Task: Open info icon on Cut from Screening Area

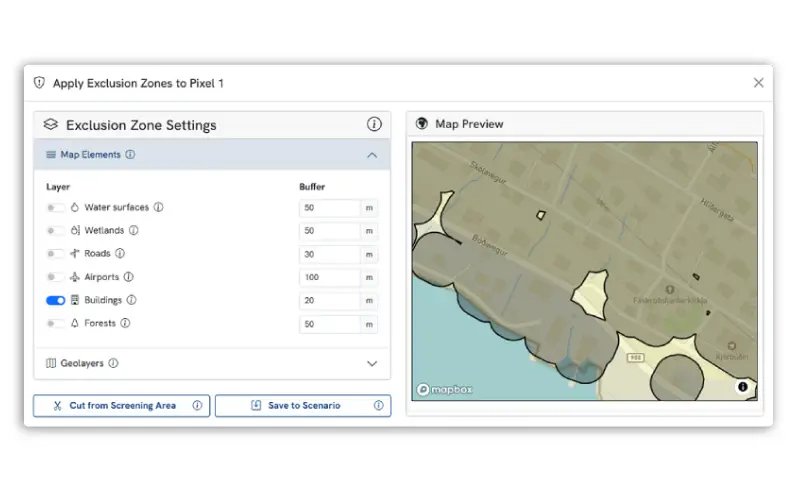Action: (197, 405)
